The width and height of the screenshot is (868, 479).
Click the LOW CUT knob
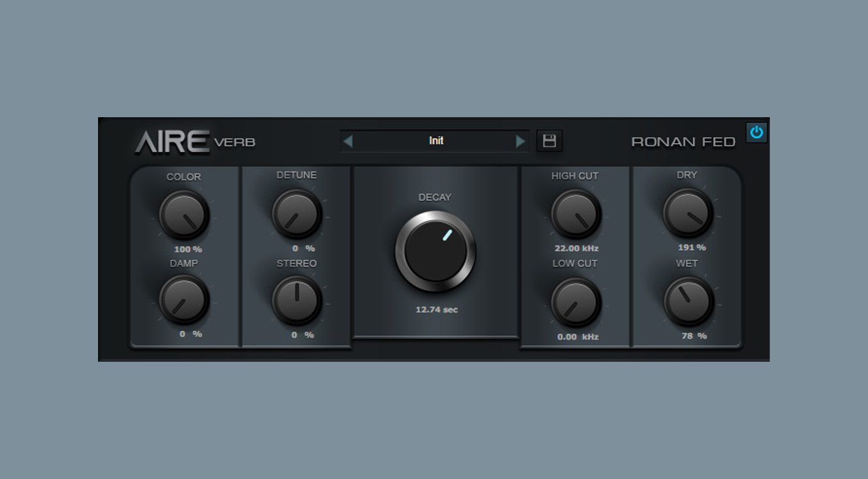(x=575, y=303)
